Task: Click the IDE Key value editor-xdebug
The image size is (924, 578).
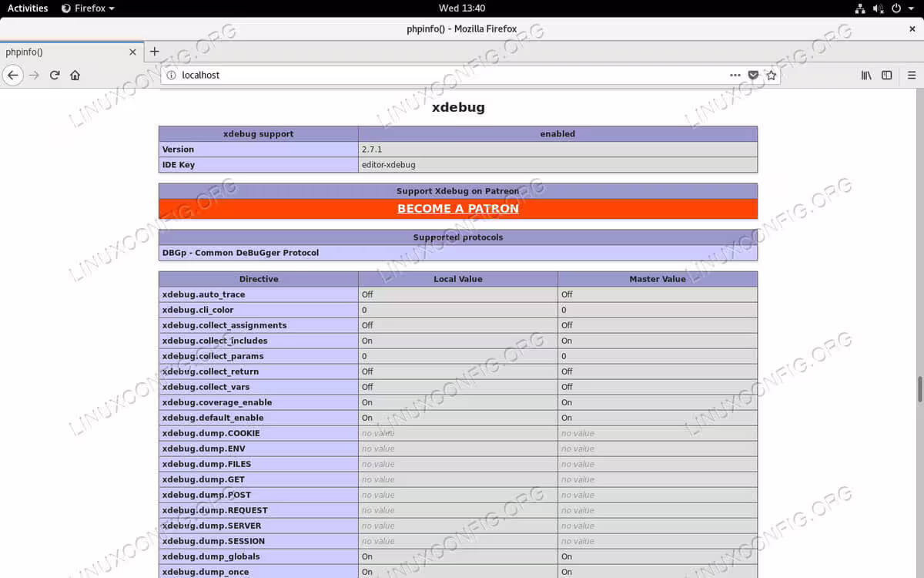Action: point(388,165)
